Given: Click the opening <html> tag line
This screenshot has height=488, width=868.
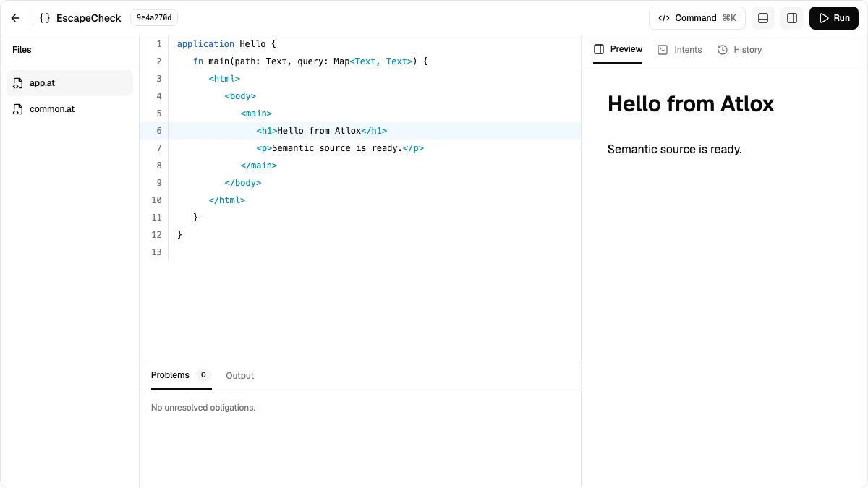Looking at the screenshot, I should click(x=224, y=79).
